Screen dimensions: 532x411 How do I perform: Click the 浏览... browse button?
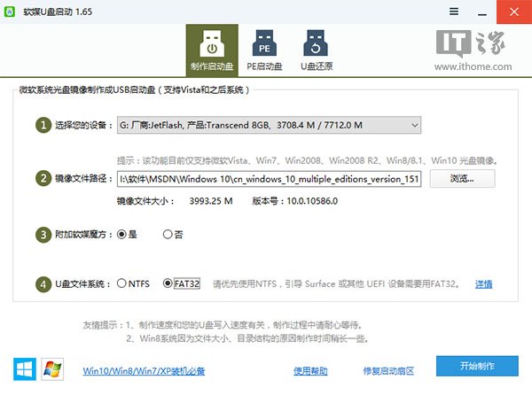pyautogui.click(x=462, y=179)
